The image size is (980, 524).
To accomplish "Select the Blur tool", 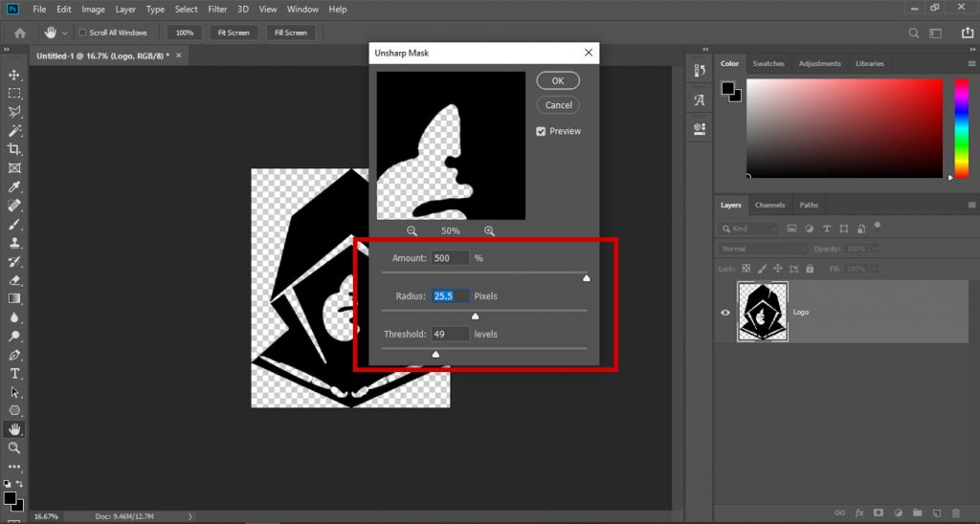I will (14, 317).
